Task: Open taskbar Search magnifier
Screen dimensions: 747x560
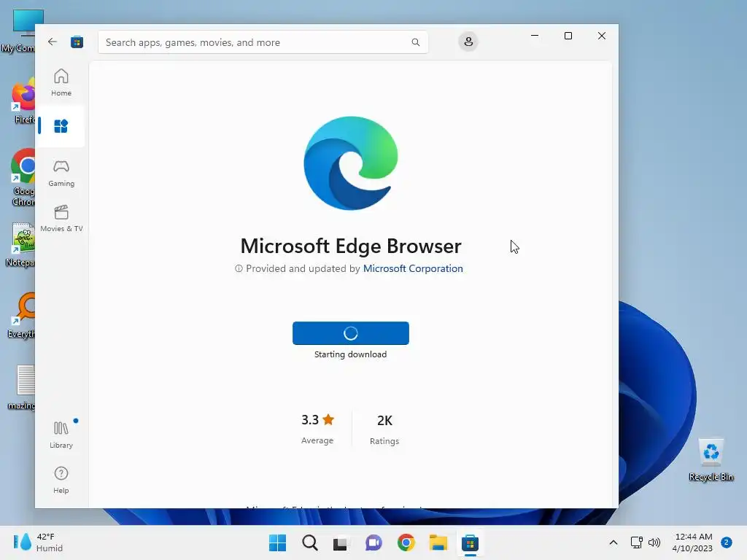Action: coord(309,542)
